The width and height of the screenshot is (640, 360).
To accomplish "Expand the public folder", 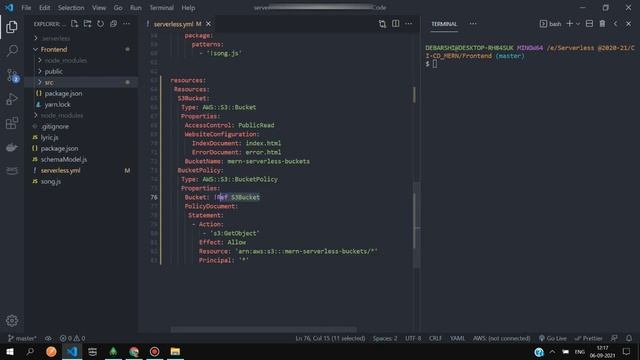I will (x=81, y=71).
